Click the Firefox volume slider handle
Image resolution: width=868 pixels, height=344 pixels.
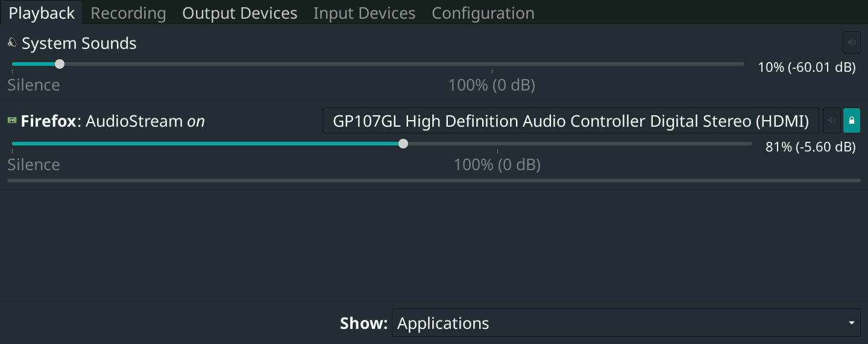(403, 144)
